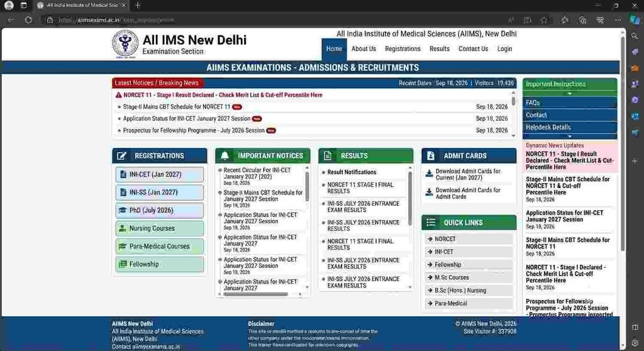Click Login in the top navigation
The height and width of the screenshot is (351, 644).
pyautogui.click(x=504, y=49)
